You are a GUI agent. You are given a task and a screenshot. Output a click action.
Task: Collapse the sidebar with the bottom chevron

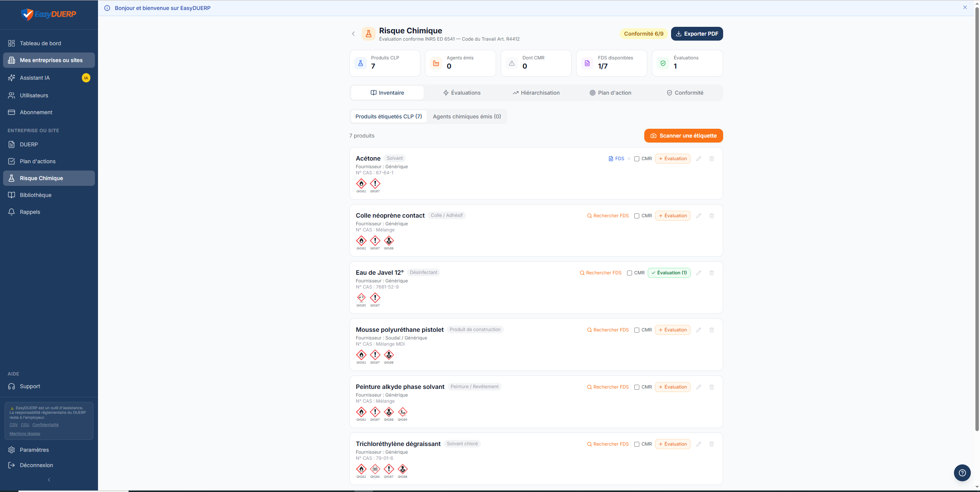49,480
